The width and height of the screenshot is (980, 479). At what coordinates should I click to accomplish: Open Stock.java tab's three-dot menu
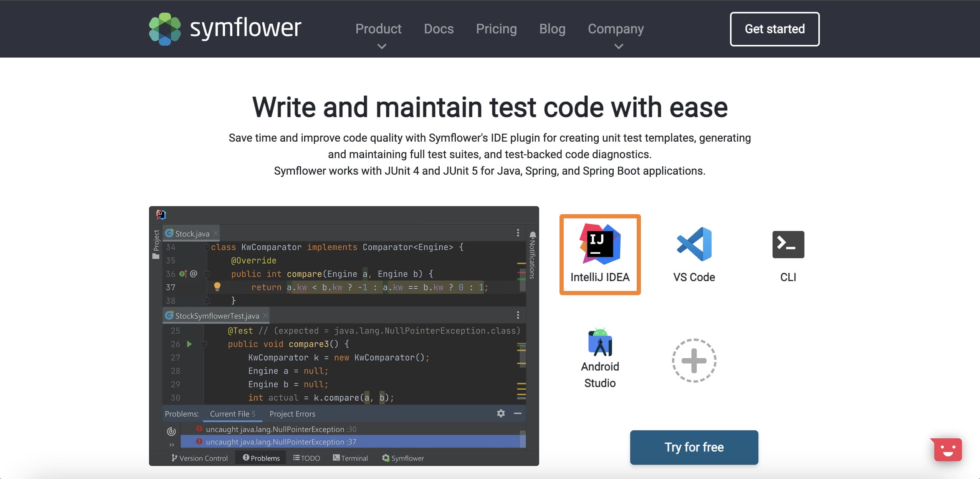(518, 233)
